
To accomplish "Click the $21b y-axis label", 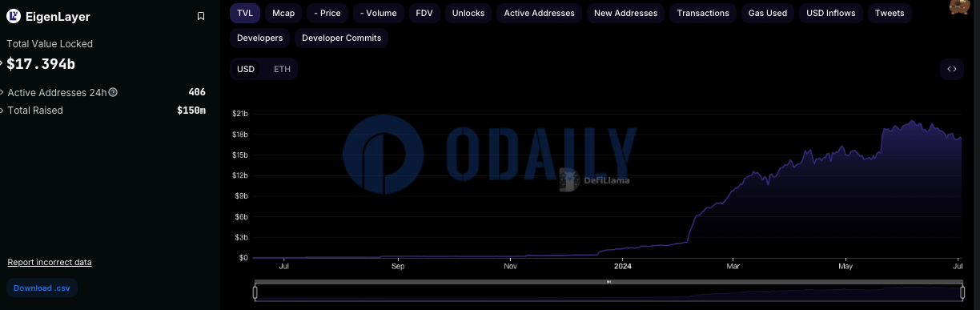I will pos(240,114).
